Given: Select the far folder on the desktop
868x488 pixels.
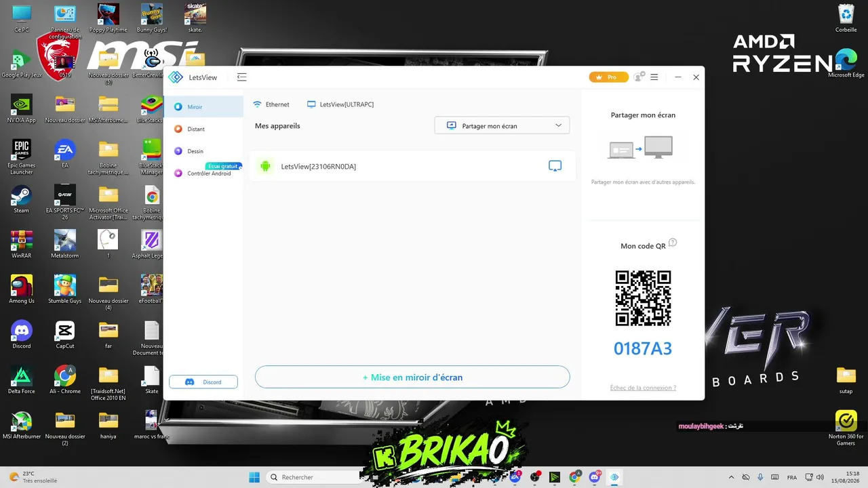Looking at the screenshot, I should tap(108, 335).
